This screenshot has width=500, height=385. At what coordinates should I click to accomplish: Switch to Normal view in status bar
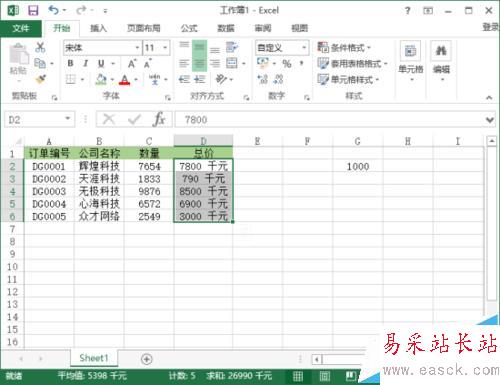(x=298, y=376)
